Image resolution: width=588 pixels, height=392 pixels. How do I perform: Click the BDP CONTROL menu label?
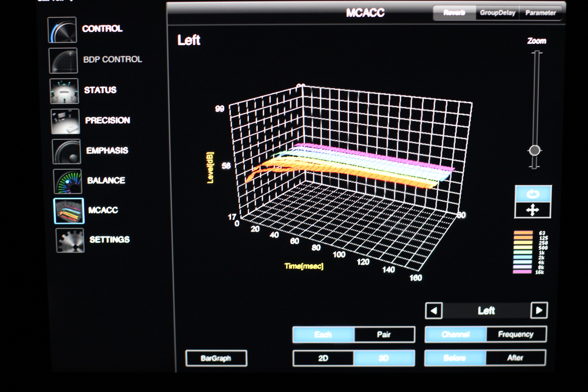pyautogui.click(x=113, y=59)
